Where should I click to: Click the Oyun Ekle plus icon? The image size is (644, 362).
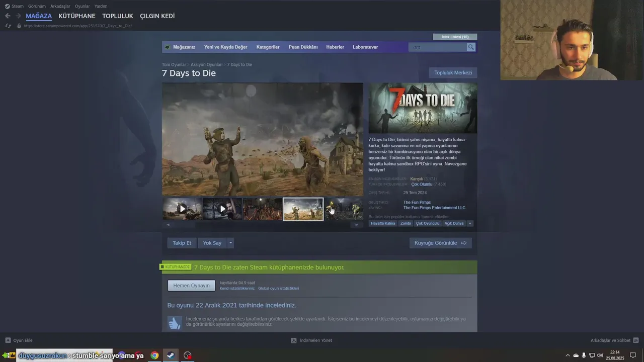click(x=8, y=340)
